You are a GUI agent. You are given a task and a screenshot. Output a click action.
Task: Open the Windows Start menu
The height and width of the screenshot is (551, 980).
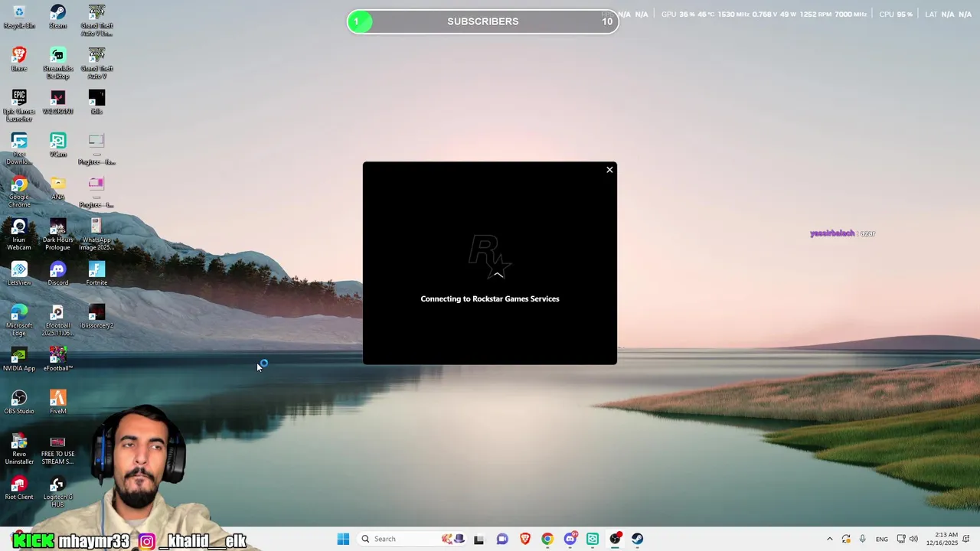coord(343,539)
